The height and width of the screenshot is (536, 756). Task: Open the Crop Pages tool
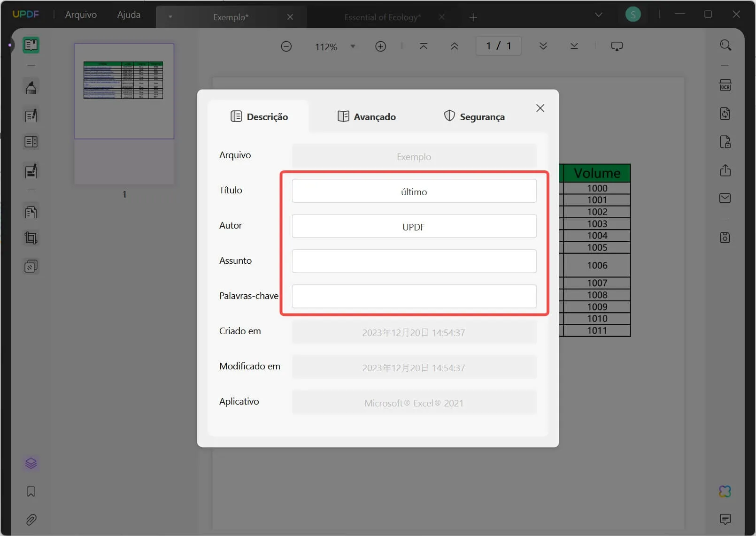tap(31, 238)
